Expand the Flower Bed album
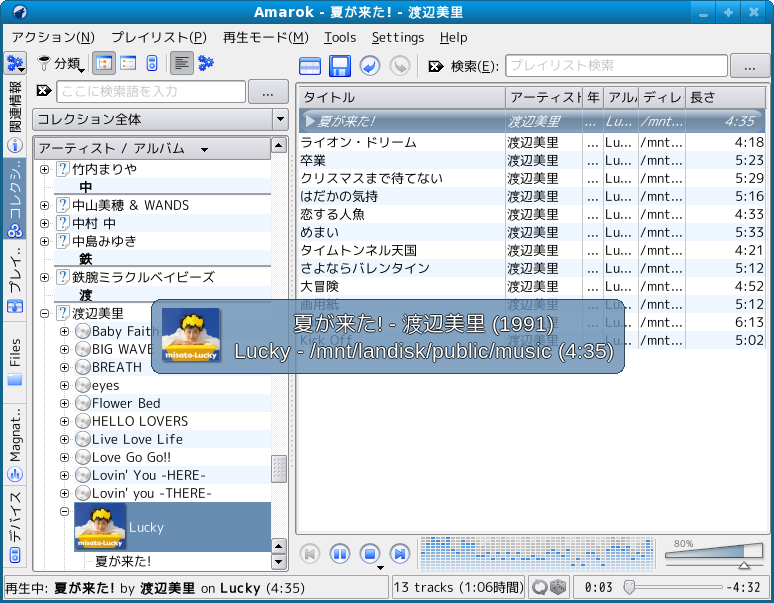This screenshot has width=774, height=603. click(x=64, y=404)
